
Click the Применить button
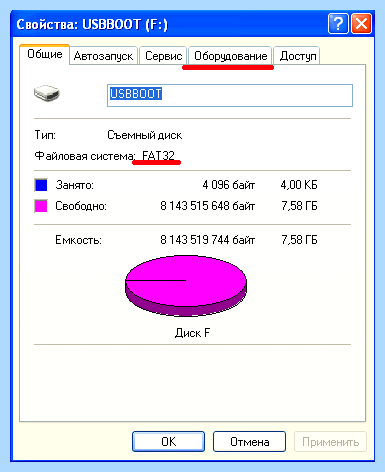pyautogui.click(x=330, y=442)
